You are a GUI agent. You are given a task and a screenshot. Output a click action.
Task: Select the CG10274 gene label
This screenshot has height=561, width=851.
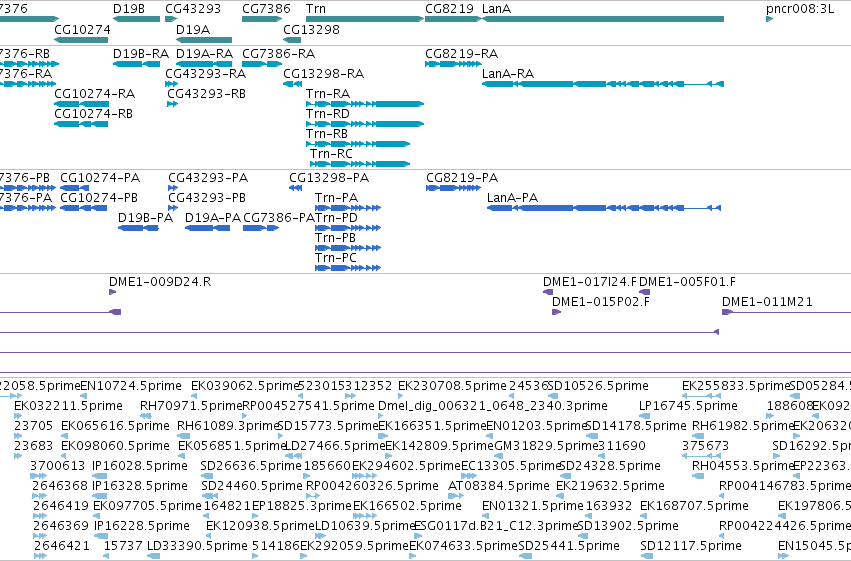click(x=82, y=29)
